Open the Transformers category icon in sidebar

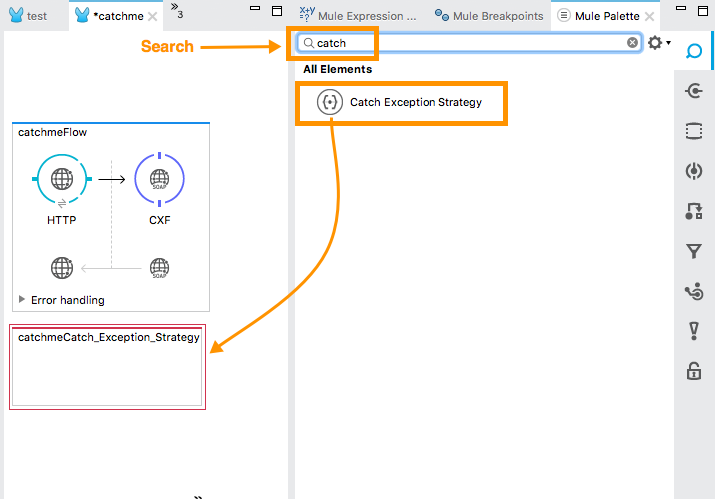[693, 211]
